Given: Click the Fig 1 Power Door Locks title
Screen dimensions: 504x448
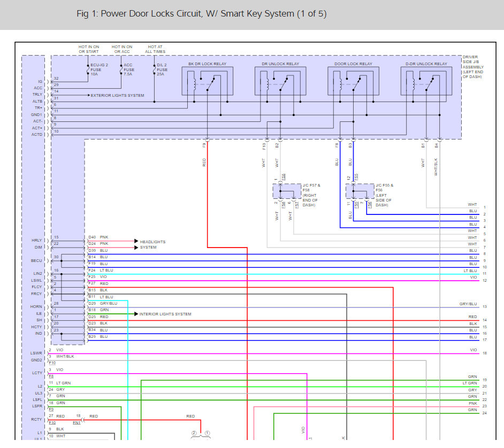Looking at the screenshot, I should [201, 14].
